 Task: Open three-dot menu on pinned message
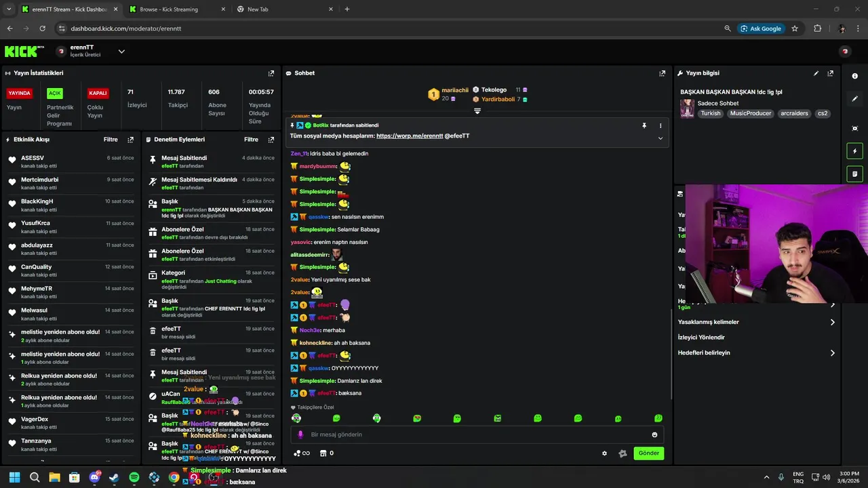[660, 125]
